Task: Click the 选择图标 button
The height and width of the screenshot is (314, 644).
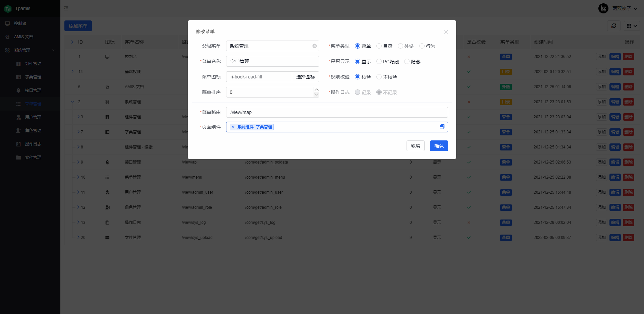Action: tap(306, 77)
